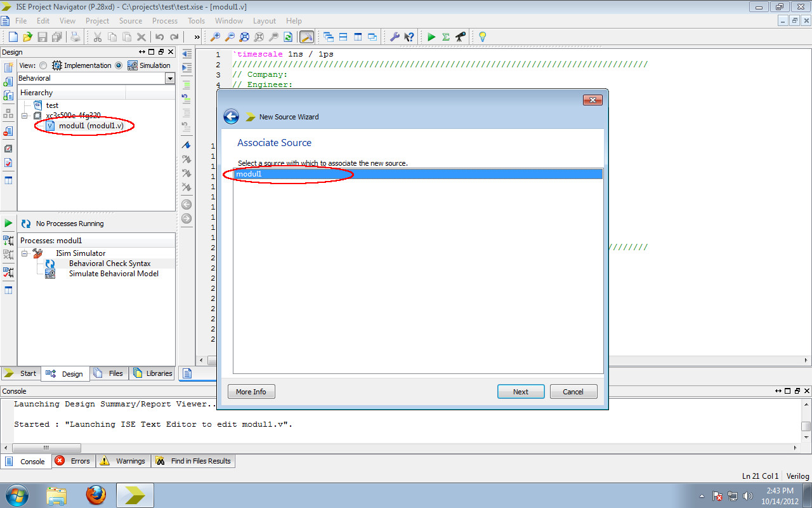Open the Behavioral dropdown in the Design panel

pos(170,78)
